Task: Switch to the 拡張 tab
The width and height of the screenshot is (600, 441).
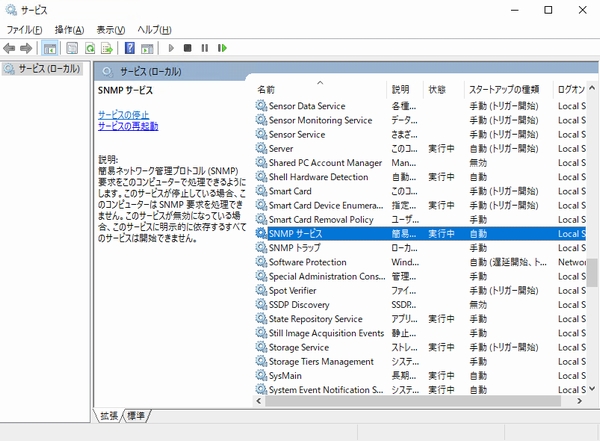Action: (109, 416)
